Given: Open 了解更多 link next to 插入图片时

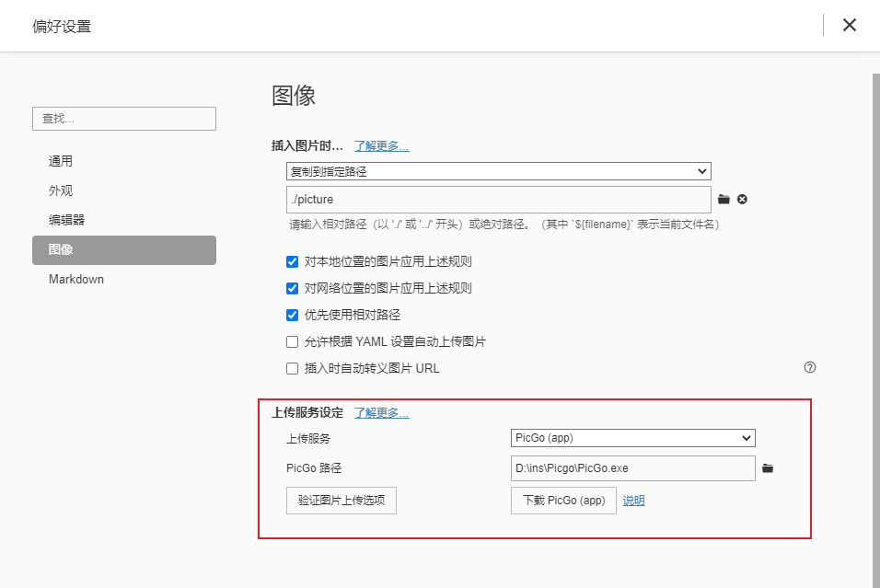Looking at the screenshot, I should pos(382,146).
